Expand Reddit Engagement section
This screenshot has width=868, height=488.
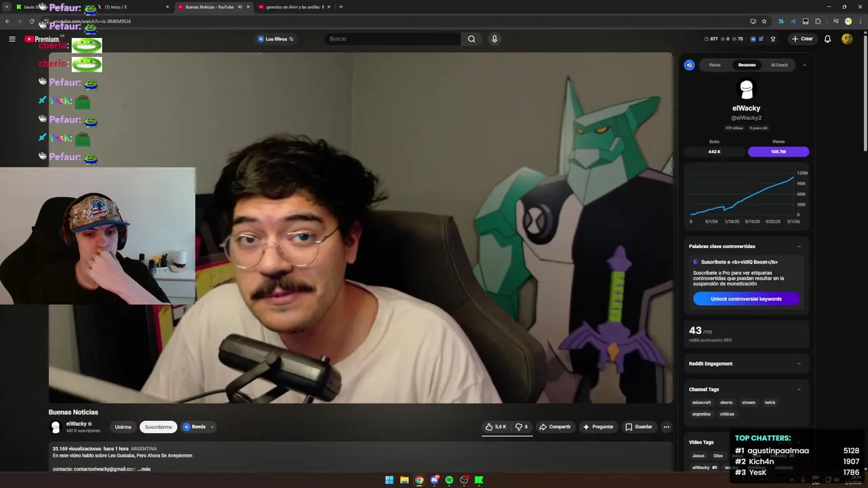point(799,364)
